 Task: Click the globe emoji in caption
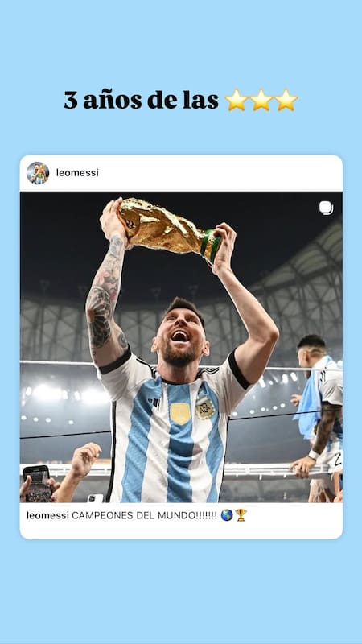pos(227,515)
